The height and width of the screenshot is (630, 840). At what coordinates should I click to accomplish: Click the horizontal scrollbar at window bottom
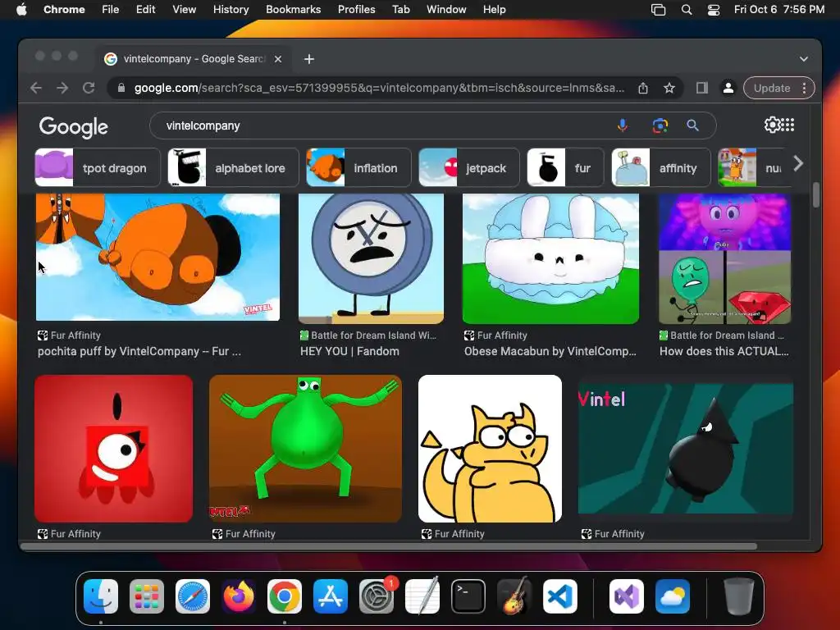388,546
